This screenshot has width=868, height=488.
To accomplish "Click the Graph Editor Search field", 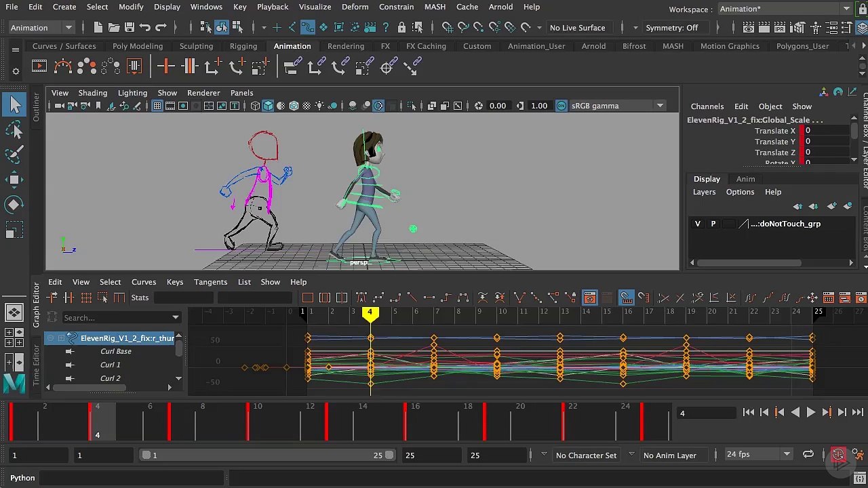I will [x=121, y=318].
